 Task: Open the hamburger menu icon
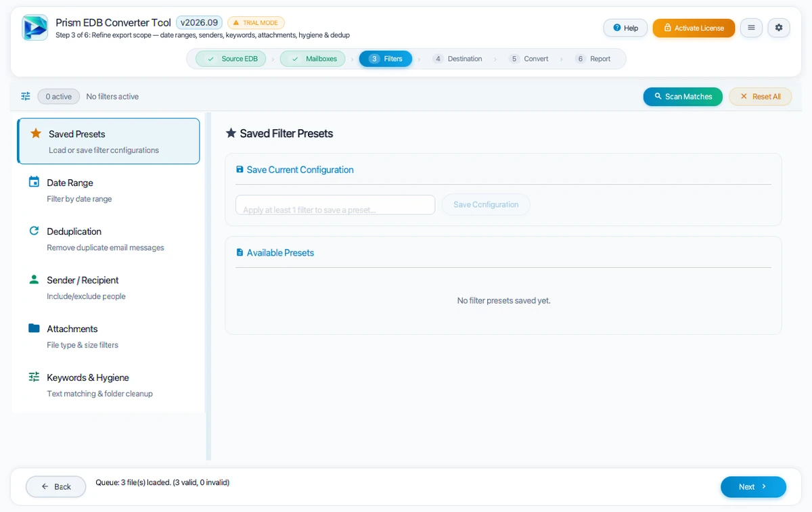click(x=751, y=28)
